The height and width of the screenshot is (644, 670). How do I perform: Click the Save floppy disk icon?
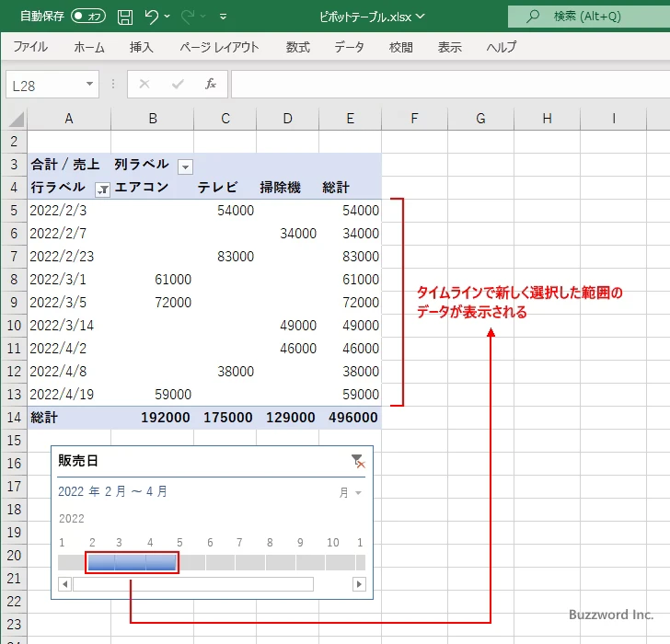click(x=125, y=17)
